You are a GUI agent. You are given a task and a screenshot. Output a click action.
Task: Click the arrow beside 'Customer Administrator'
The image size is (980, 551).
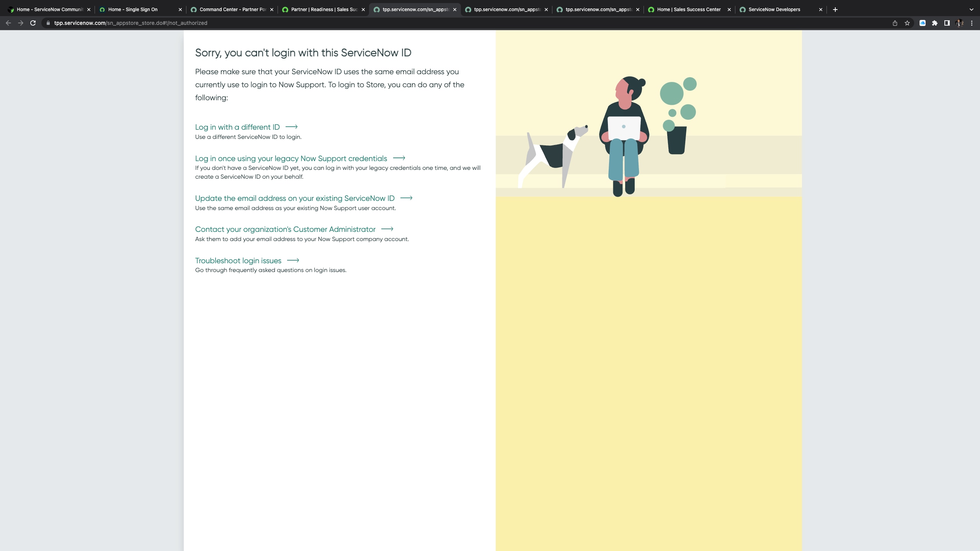tap(387, 229)
